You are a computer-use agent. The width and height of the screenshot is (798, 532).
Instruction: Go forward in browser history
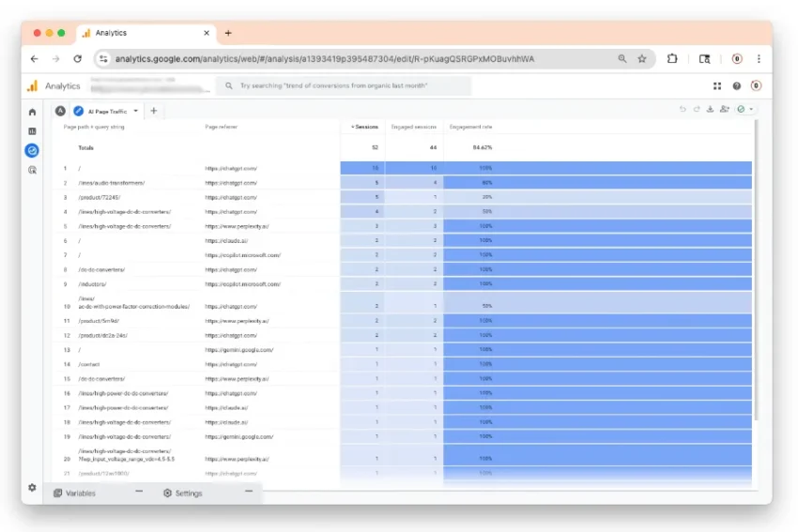click(55, 59)
